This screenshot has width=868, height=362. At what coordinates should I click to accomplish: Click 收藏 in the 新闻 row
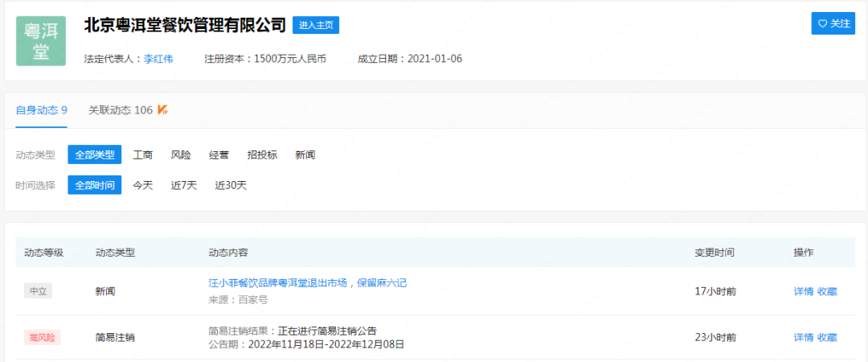[827, 291]
